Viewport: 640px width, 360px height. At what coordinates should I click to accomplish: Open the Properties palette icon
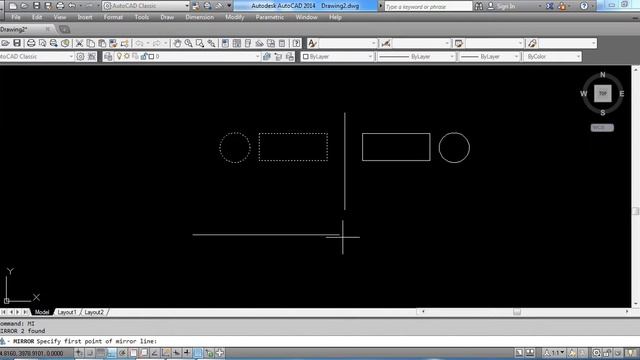pos(225,43)
